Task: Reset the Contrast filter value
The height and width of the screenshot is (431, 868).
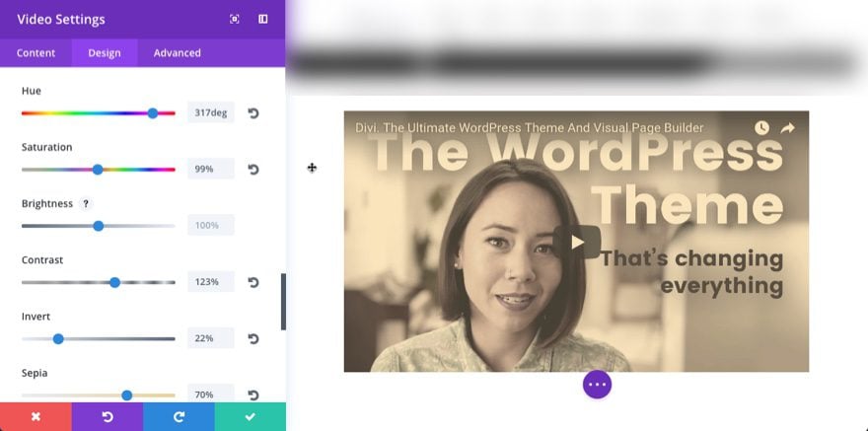Action: [253, 282]
